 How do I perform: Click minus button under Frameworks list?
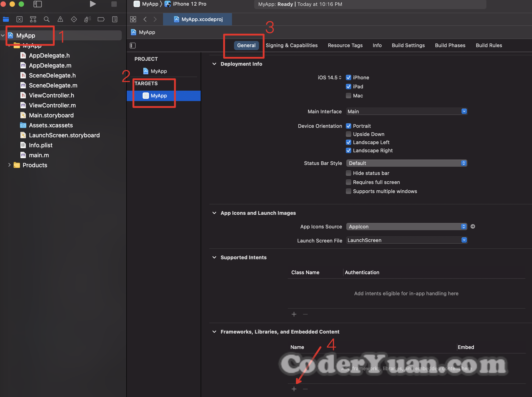305,389
